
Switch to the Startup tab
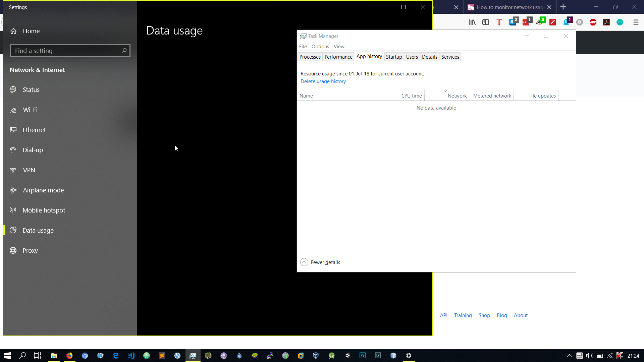pyautogui.click(x=394, y=57)
